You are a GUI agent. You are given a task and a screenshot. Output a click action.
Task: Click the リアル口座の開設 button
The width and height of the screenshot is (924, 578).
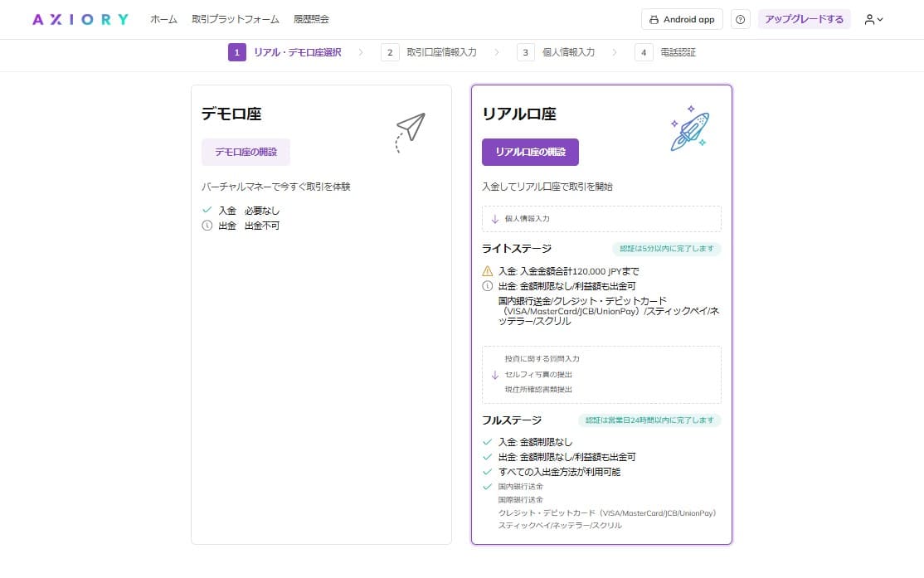click(x=531, y=152)
